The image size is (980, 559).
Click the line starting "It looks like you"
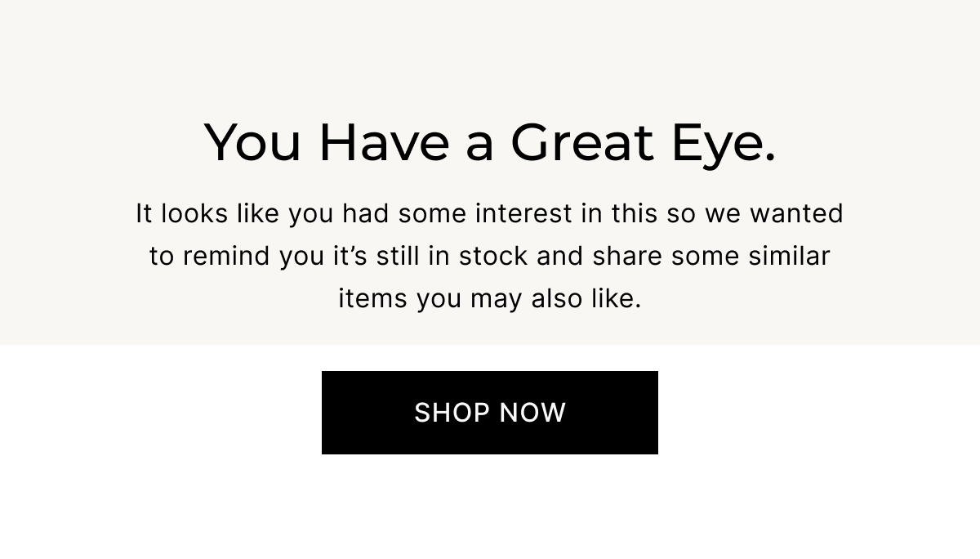point(489,213)
